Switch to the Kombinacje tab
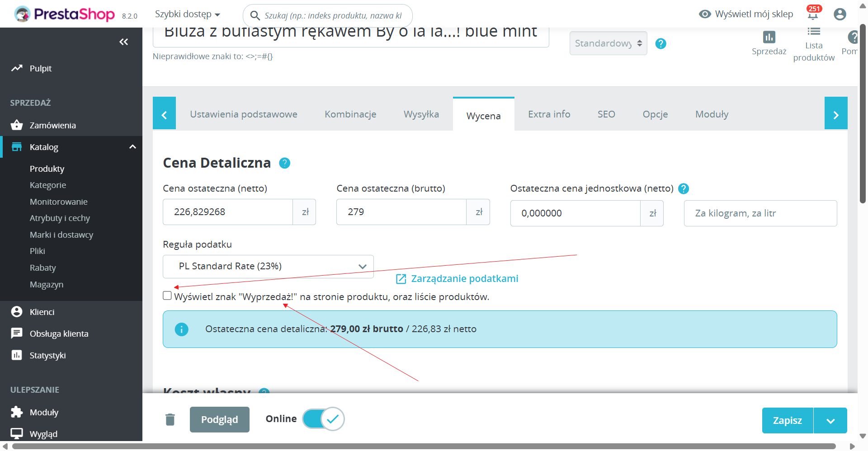The width and height of the screenshot is (868, 451). (x=350, y=114)
